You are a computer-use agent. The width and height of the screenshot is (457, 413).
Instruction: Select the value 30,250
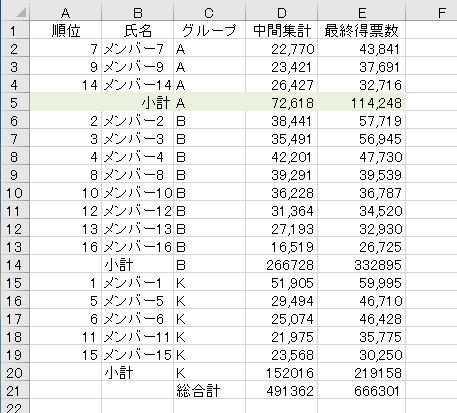pyautogui.click(x=361, y=355)
